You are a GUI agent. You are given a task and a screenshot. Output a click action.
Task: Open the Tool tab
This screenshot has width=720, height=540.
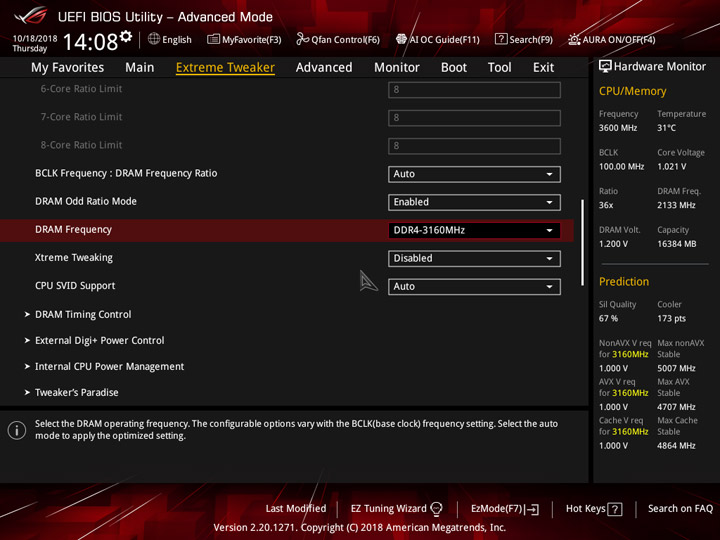[500, 68]
